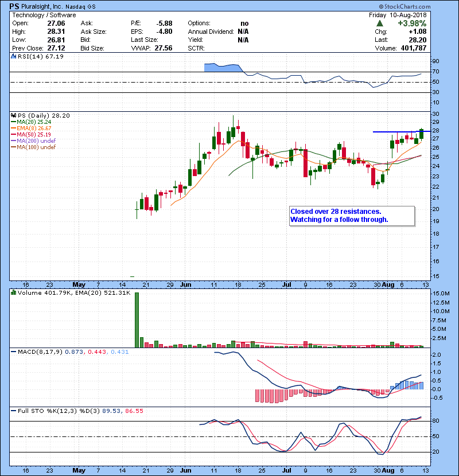Click the green up-triangle next to +3.98%
Screen dimensions: 459x476
point(379,24)
